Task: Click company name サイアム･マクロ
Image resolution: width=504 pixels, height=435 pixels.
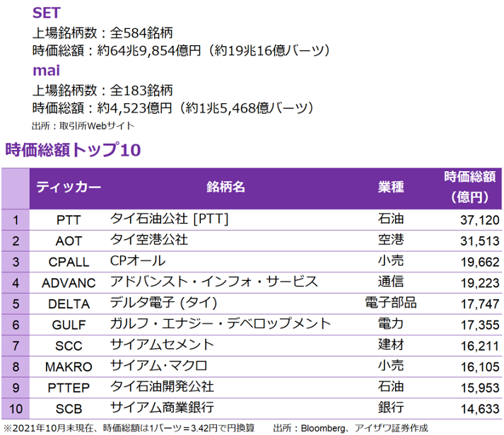Action: coord(158,366)
